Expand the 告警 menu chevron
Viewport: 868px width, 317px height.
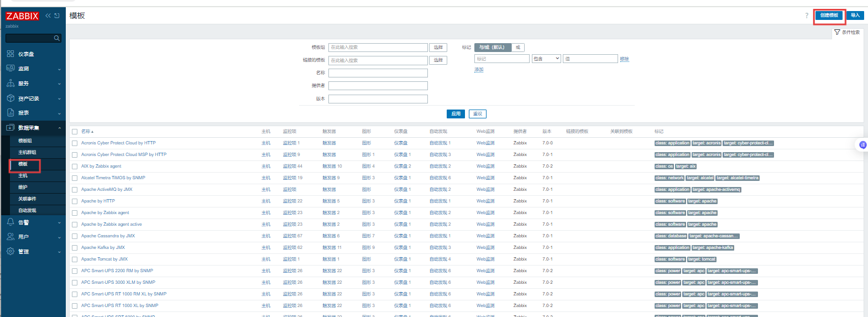(59, 223)
